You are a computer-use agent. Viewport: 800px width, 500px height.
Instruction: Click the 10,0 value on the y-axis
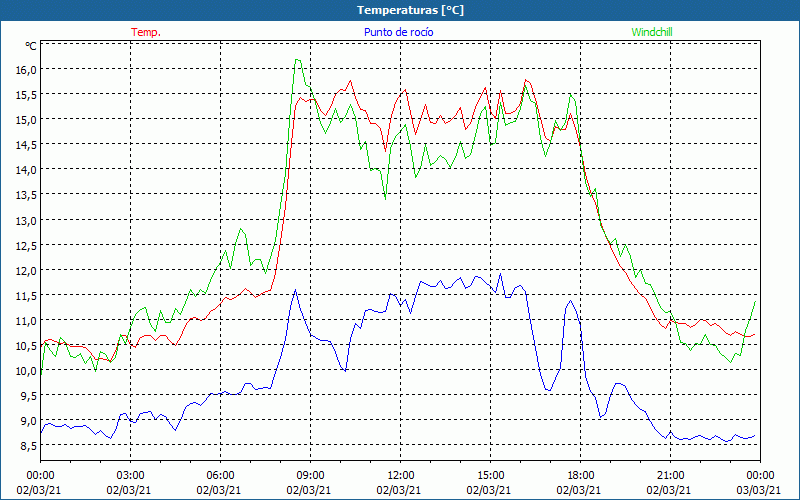click(26, 371)
